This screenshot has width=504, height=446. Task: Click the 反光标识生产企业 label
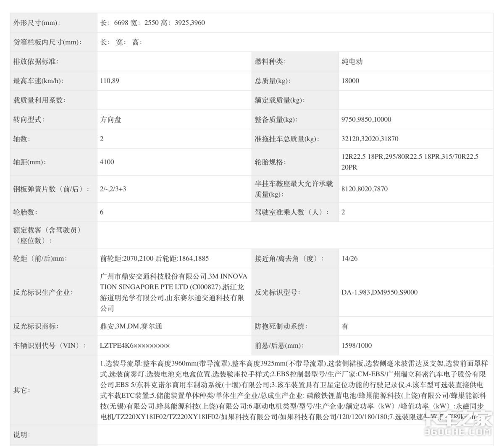pyautogui.click(x=43, y=292)
